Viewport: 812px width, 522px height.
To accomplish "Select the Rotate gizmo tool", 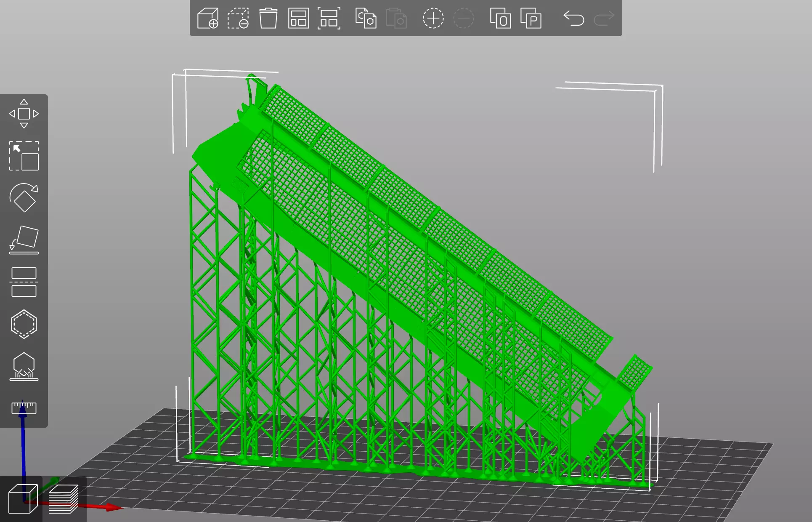I will tap(24, 197).
